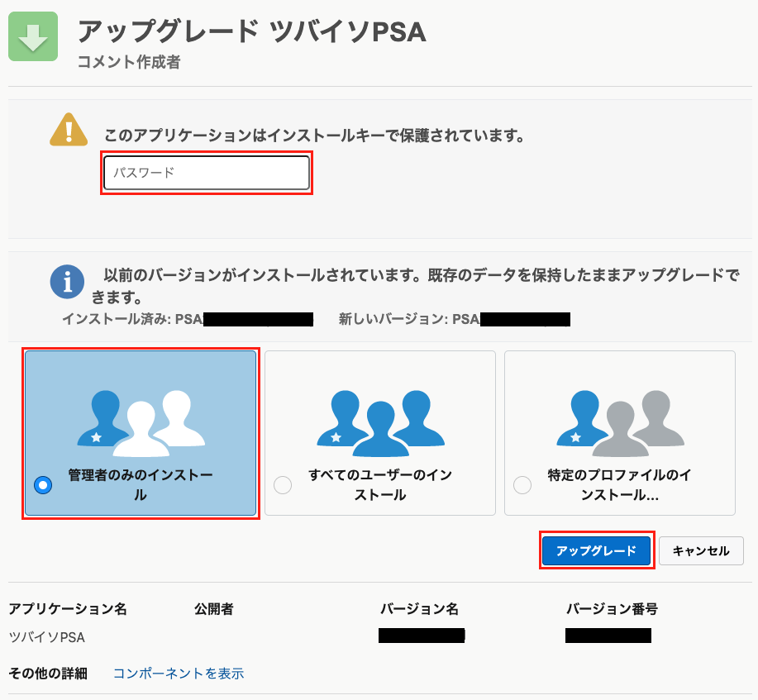The image size is (758, 700).
Task: Click the 管理者のみのインストール card label
Action: click(141, 485)
